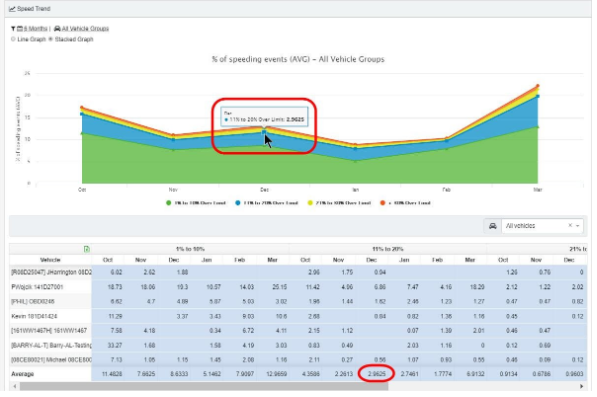Click the Oct top data point on chart

tap(82, 108)
